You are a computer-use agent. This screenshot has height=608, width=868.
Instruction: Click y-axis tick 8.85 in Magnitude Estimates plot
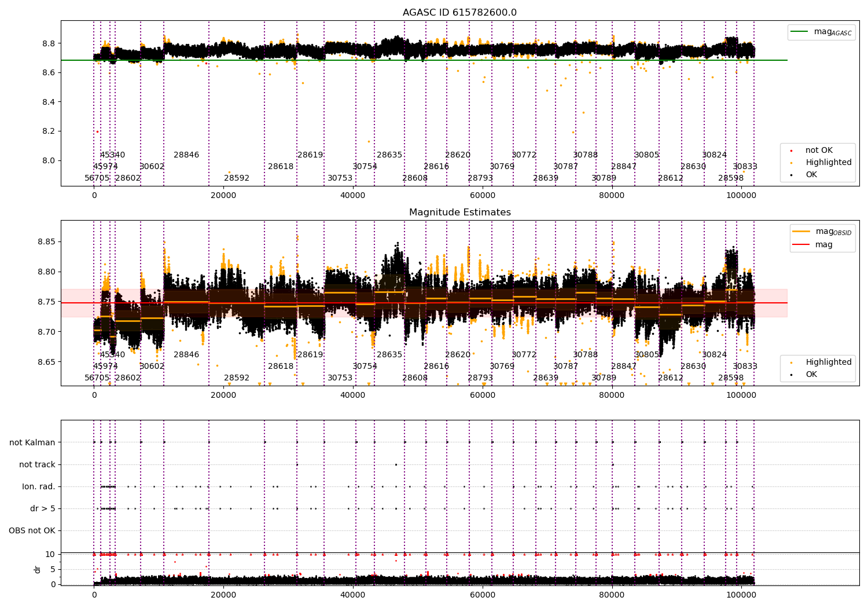point(47,242)
